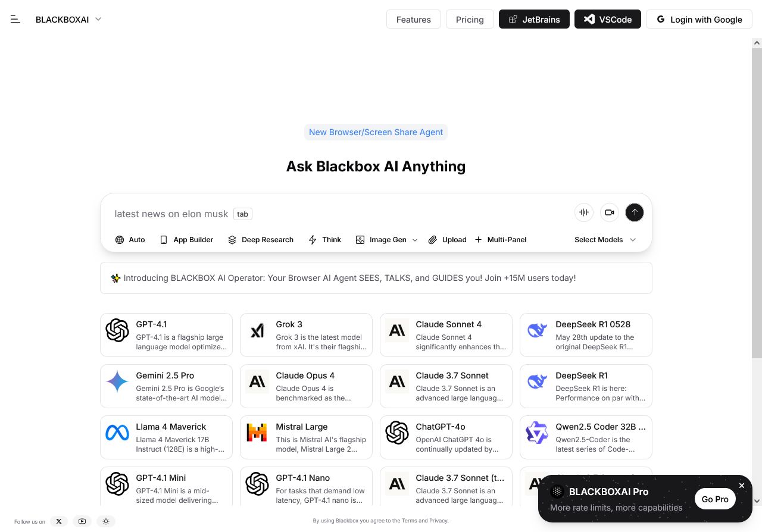Click the page vertical scrollbar thumb

click(x=757, y=203)
